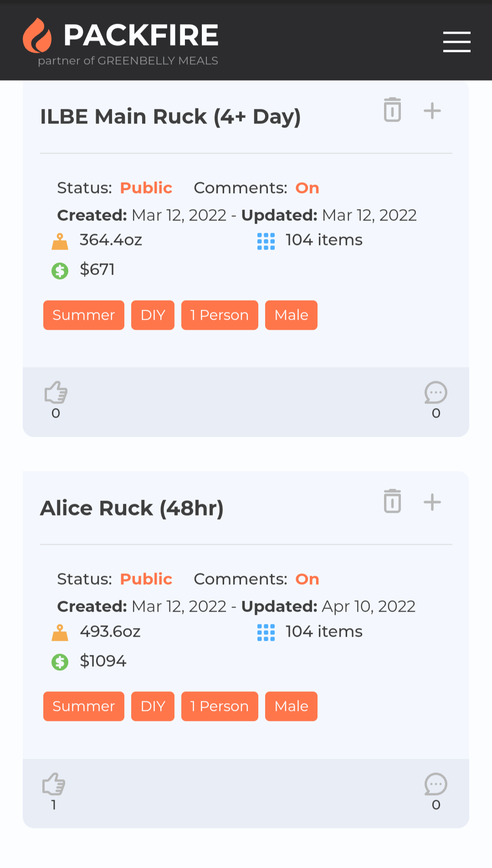Like the ILBE Main Ruck pack
Screen dimensions: 492x868
tap(56, 393)
